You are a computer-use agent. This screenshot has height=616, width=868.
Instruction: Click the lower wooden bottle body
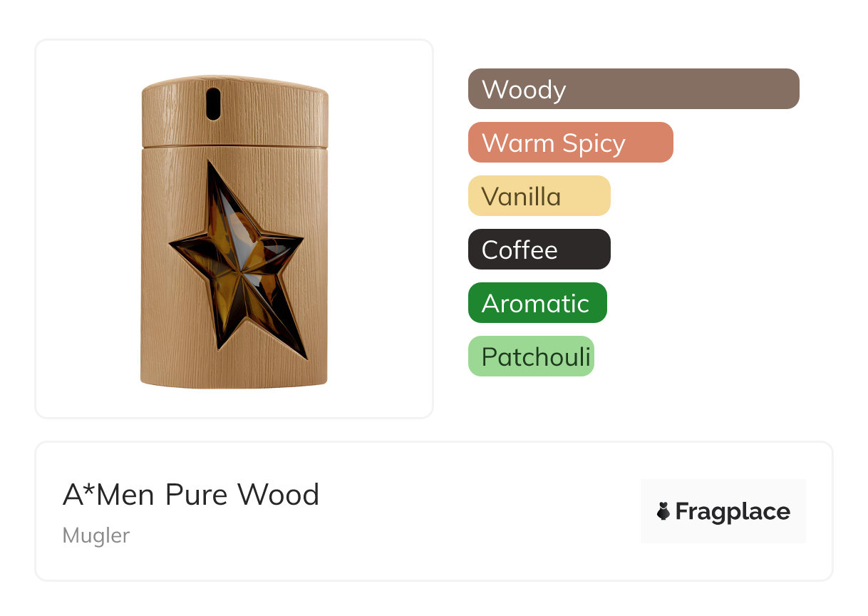pos(234,268)
